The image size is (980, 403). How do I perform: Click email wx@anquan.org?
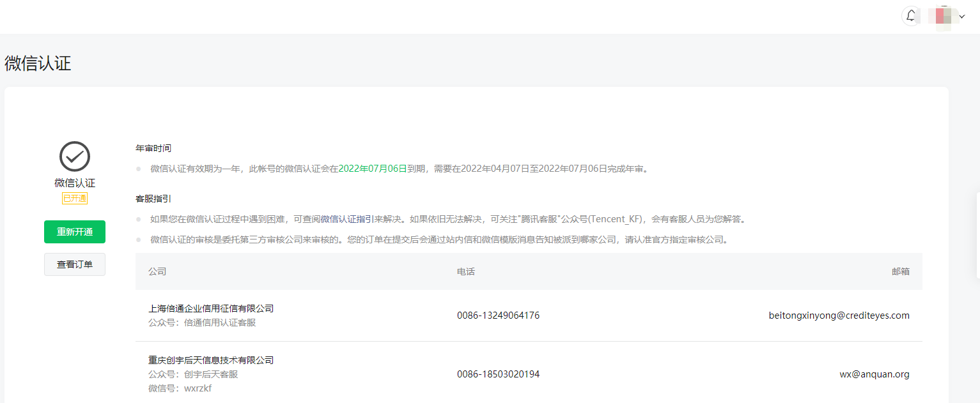(875, 374)
